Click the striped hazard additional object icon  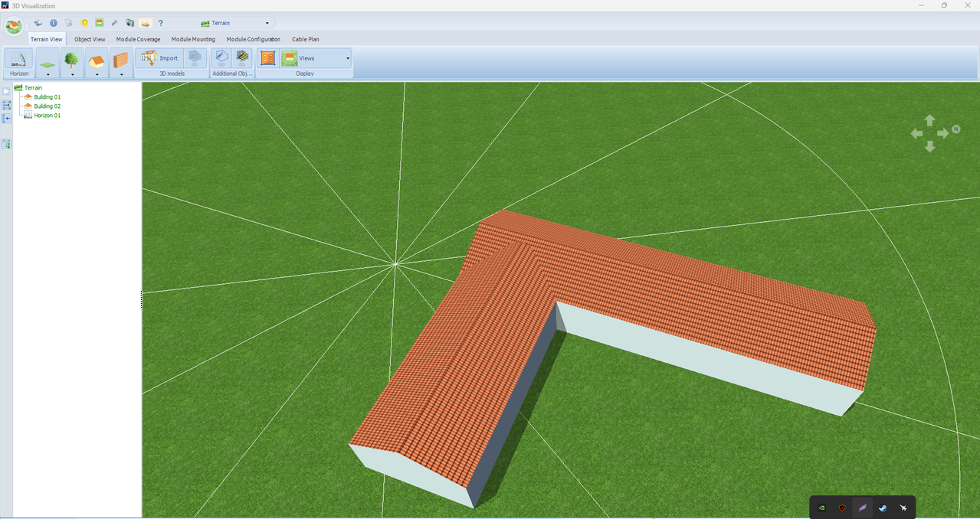click(242, 57)
